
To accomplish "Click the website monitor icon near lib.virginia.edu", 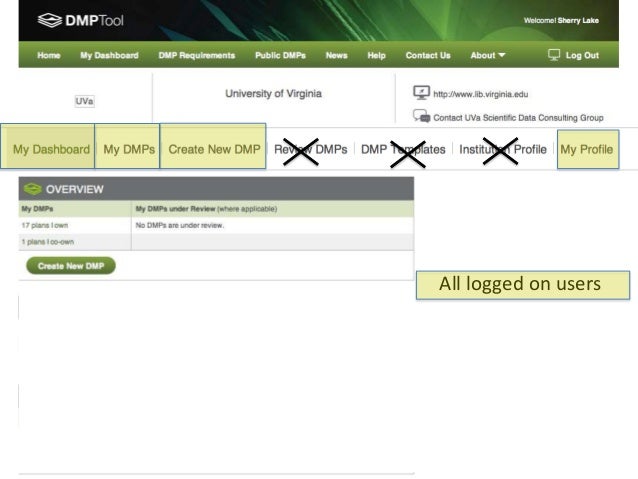I will [421, 93].
